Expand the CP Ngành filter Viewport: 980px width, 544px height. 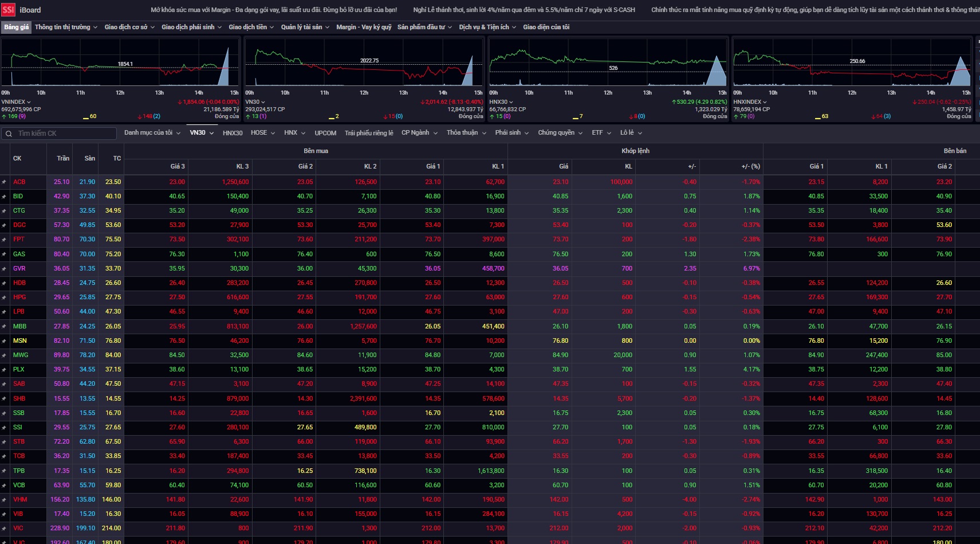click(419, 133)
